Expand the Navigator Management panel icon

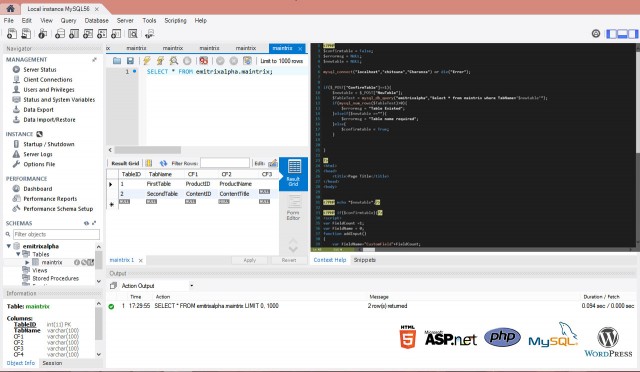coord(94,60)
